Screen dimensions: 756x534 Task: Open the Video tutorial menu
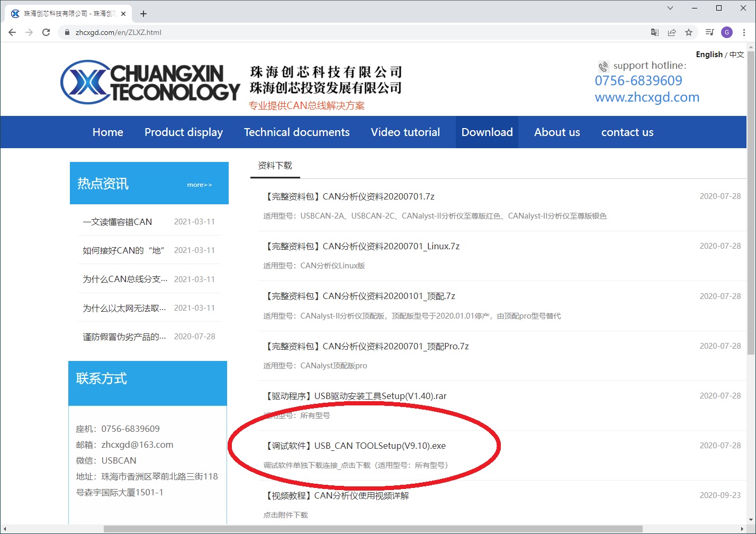coord(406,132)
